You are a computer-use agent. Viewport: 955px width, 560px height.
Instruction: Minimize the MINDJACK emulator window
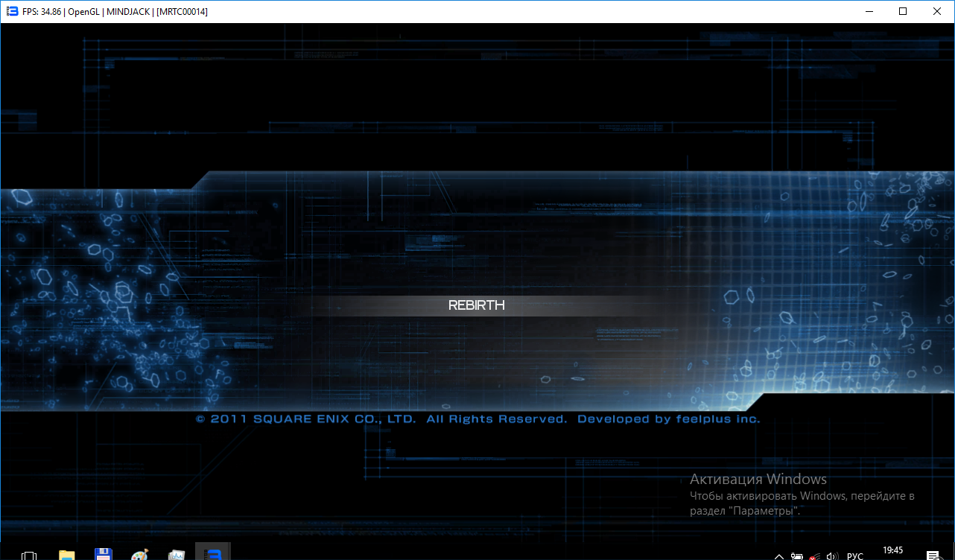pos(868,11)
